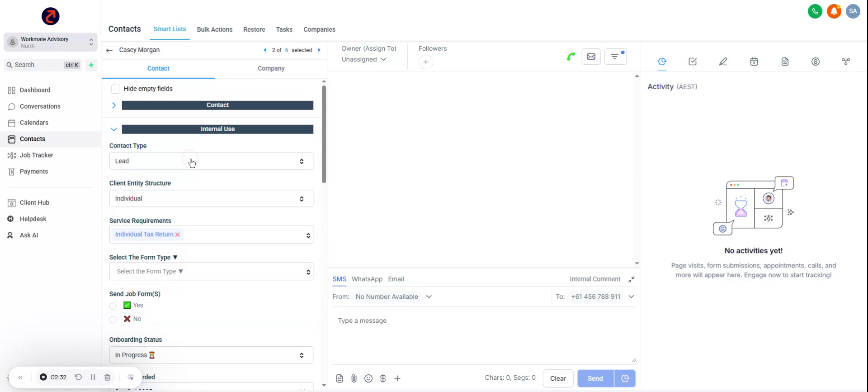868x392 pixels.
Task: Open the Associations node icon tab
Action: (846, 62)
